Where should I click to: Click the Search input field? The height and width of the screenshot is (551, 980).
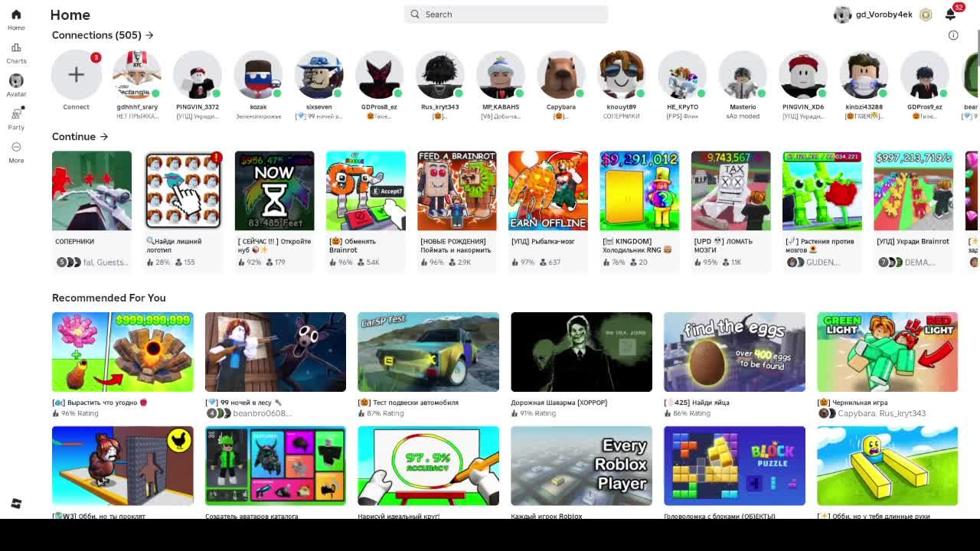tap(506, 14)
